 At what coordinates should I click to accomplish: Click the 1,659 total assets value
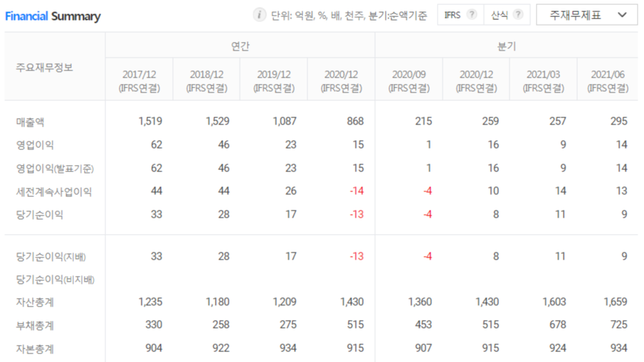616,302
